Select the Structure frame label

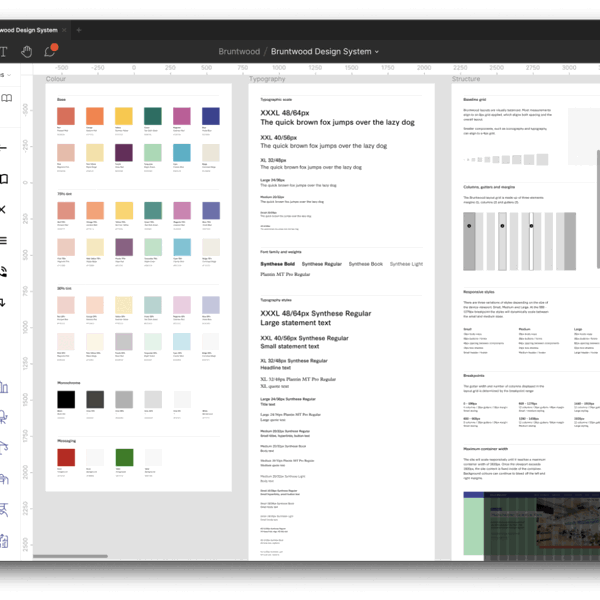point(466,78)
